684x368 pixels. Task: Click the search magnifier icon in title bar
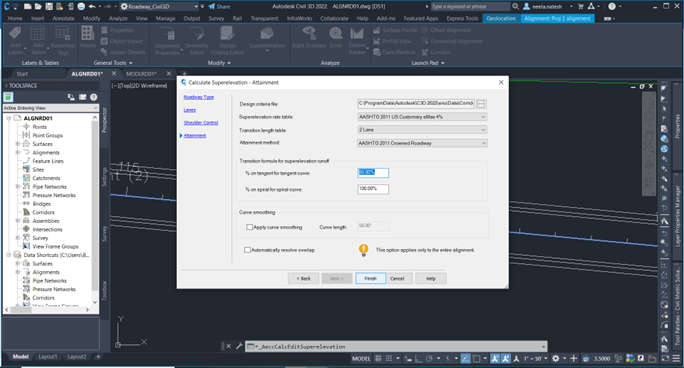click(515, 7)
